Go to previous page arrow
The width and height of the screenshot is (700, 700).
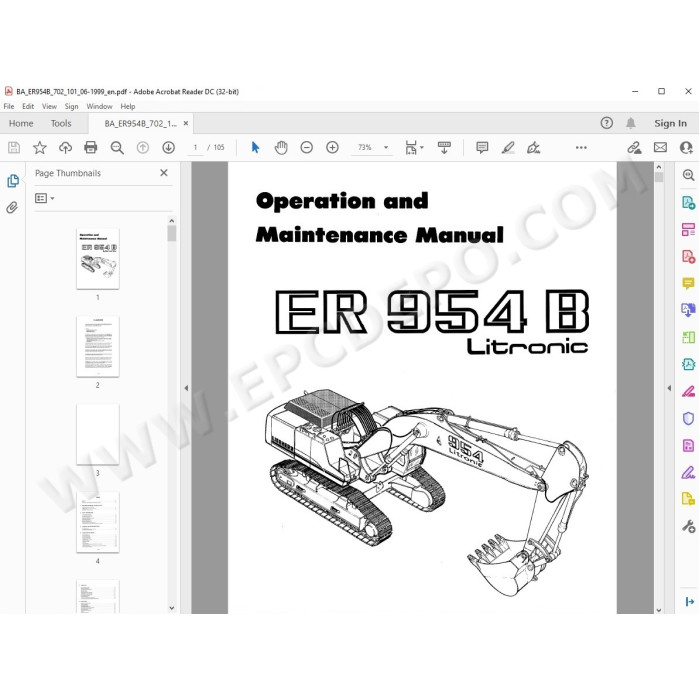143,147
